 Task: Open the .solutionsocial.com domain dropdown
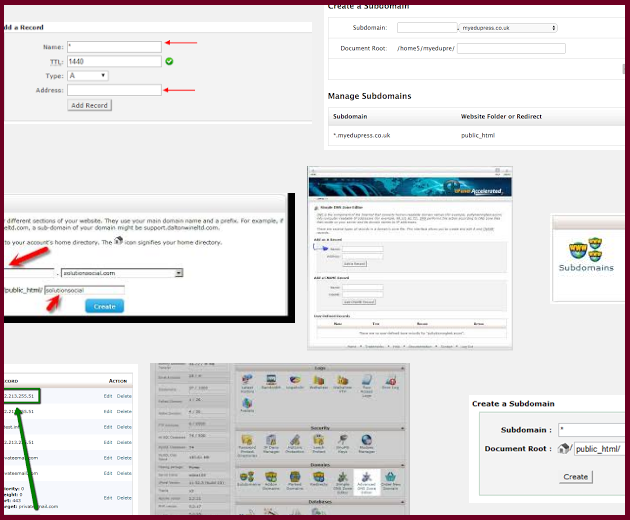(122, 272)
